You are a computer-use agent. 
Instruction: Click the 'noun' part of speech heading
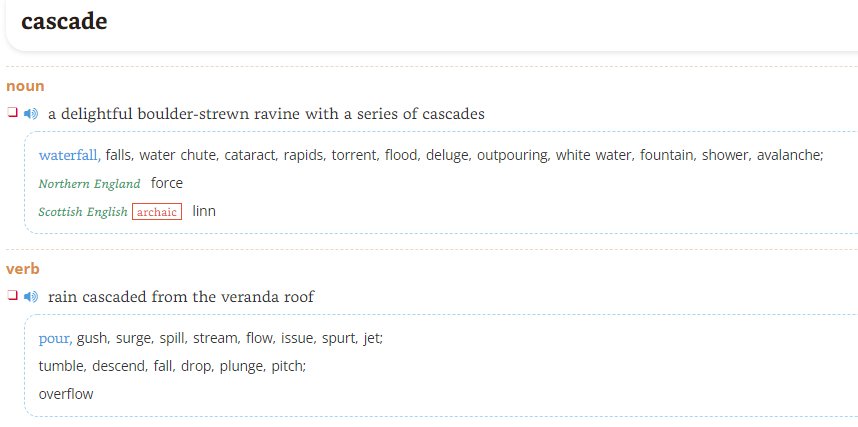(x=25, y=86)
